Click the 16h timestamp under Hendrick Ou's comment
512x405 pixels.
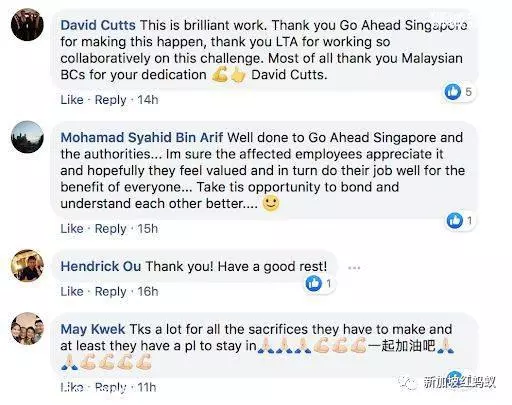[148, 291]
